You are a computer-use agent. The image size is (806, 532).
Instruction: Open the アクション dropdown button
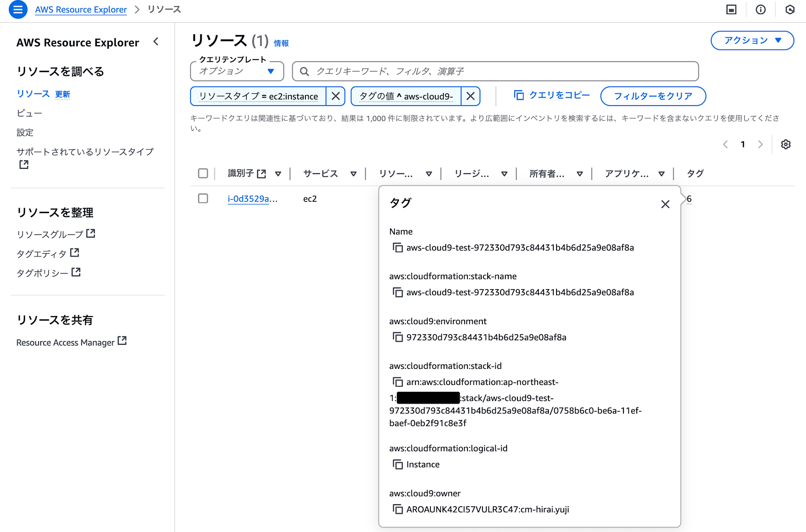click(x=752, y=40)
